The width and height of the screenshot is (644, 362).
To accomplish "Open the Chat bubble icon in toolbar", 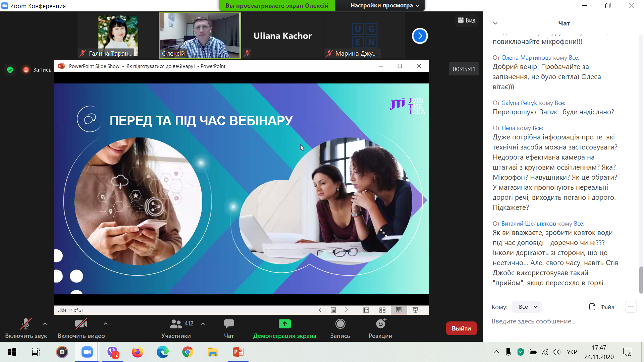I will (x=229, y=324).
